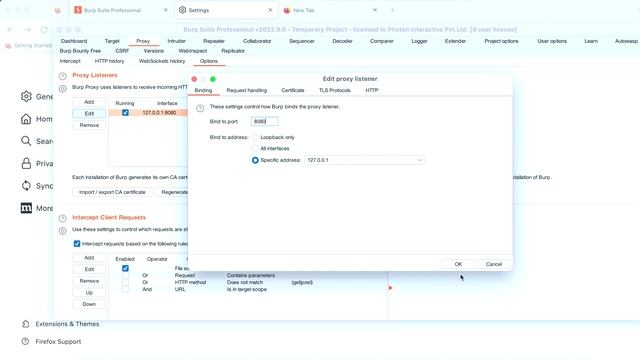
Task: Click the More from Mozilla icon
Action: click(x=26, y=208)
